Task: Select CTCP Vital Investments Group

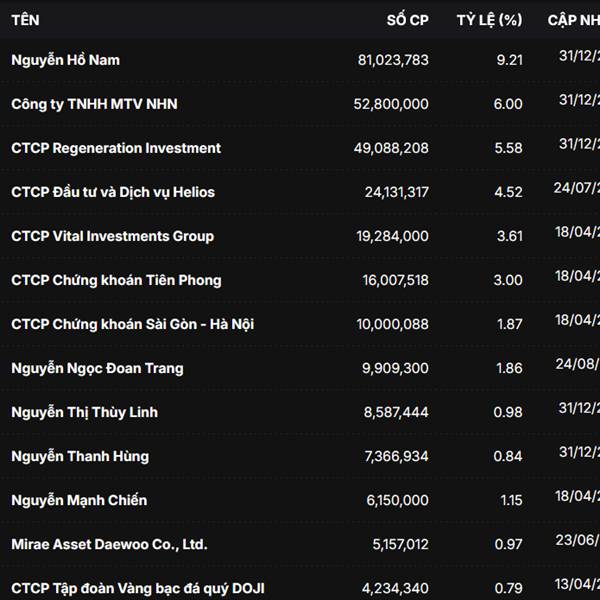Action: (112, 236)
